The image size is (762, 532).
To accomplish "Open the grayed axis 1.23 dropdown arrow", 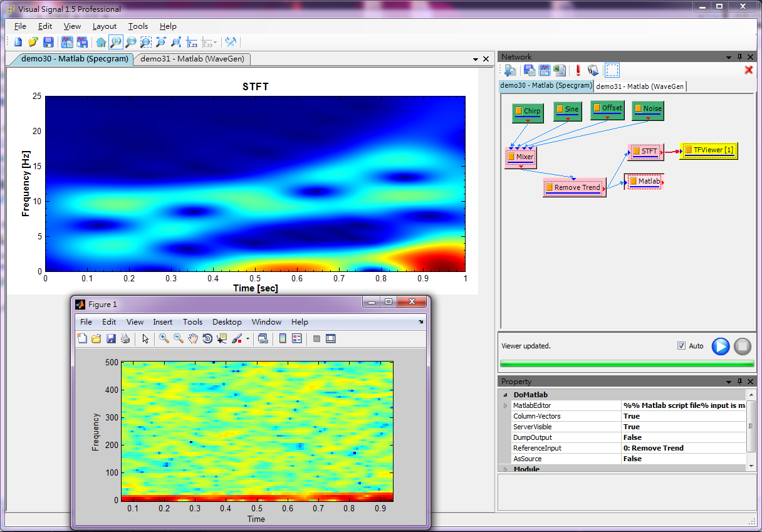I will [x=216, y=42].
